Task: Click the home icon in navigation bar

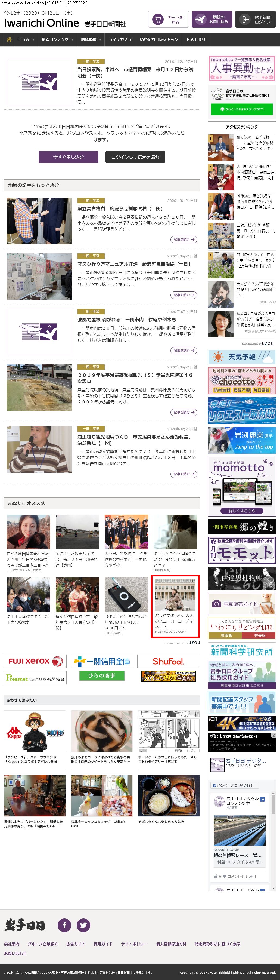Action: (9, 39)
